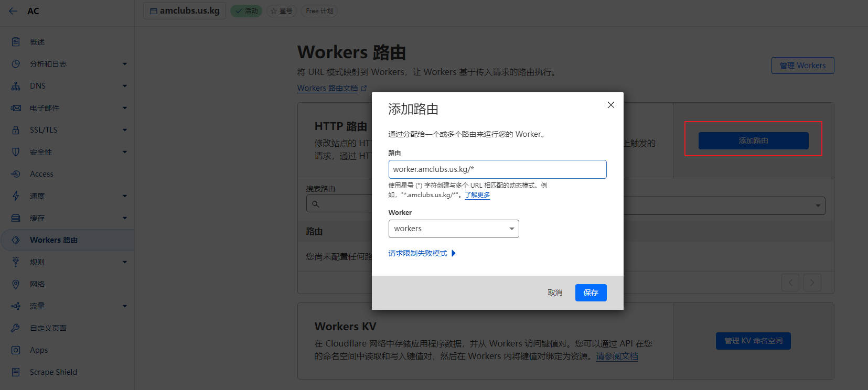868x390 pixels.
Task: Close the 添加路由 dialog with X
Action: pos(610,105)
